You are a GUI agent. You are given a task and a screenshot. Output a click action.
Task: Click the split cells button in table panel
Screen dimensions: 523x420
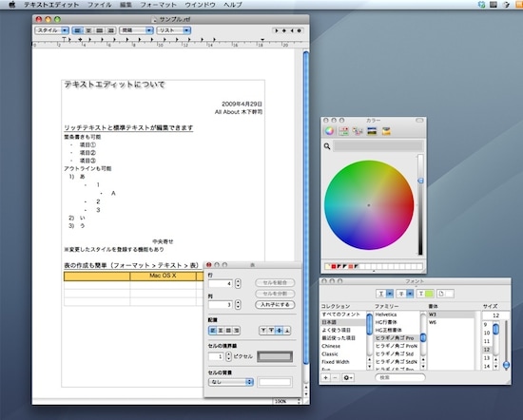(275, 294)
